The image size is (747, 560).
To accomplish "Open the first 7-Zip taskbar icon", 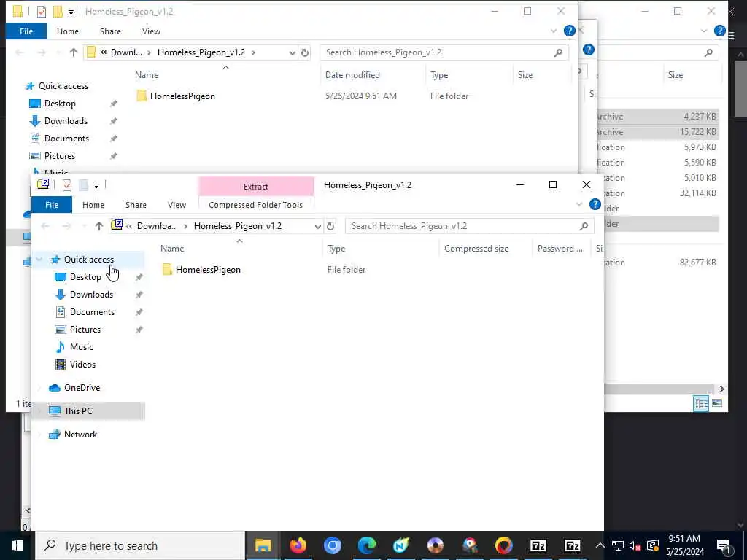I will click(538, 545).
